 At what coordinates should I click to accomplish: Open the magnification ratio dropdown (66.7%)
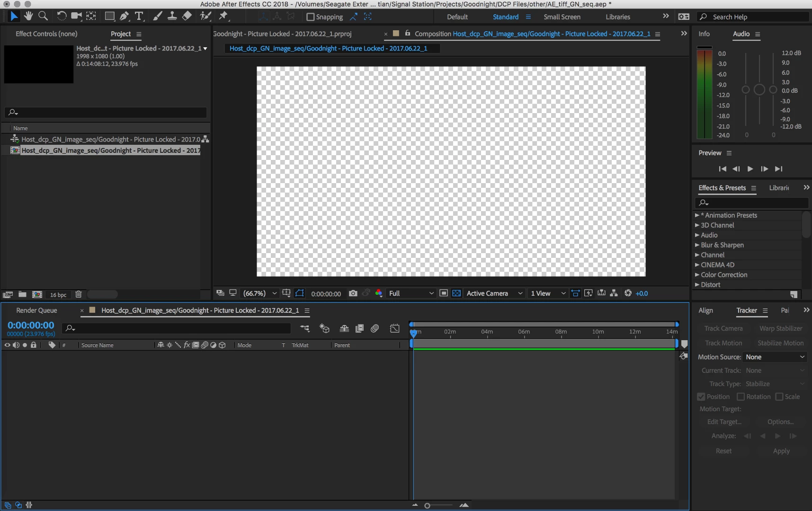pyautogui.click(x=259, y=293)
